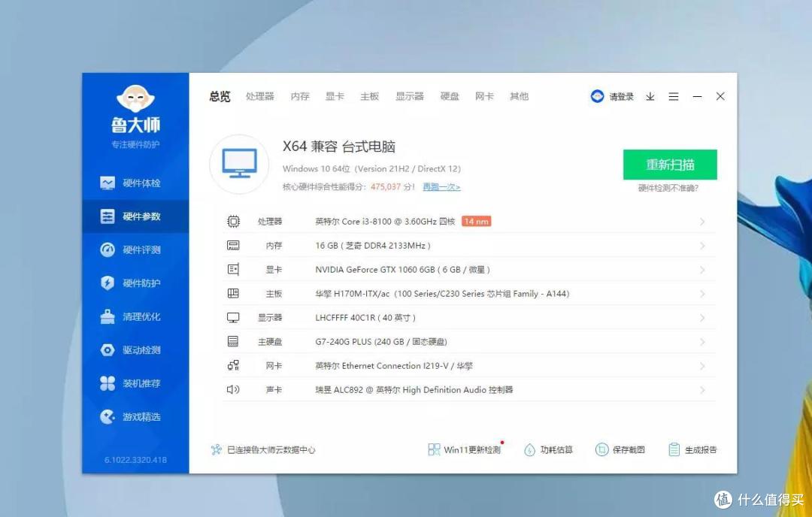Open 硬件评测 benchmark section

[x=135, y=250]
